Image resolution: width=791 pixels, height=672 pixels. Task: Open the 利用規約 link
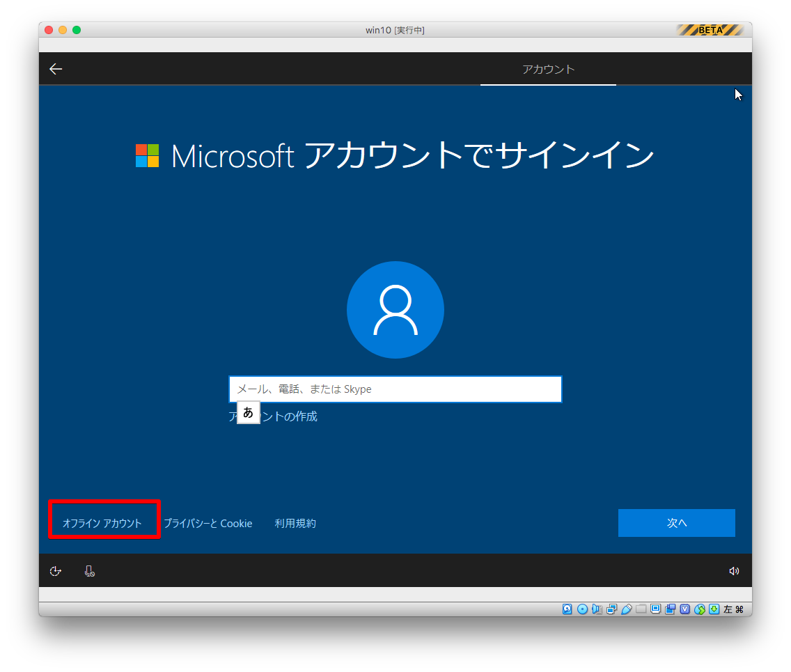point(295,523)
